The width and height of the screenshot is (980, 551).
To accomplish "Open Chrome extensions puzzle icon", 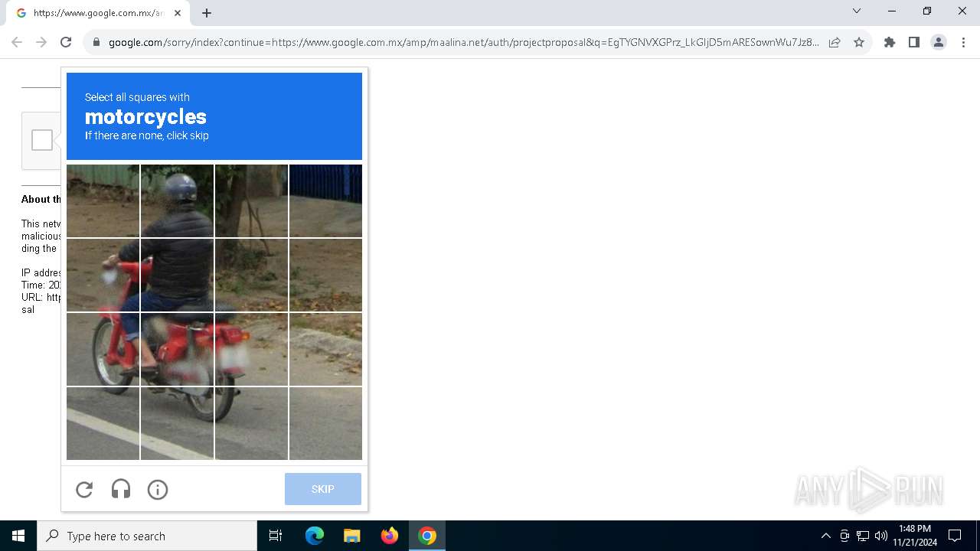I will (x=890, y=42).
